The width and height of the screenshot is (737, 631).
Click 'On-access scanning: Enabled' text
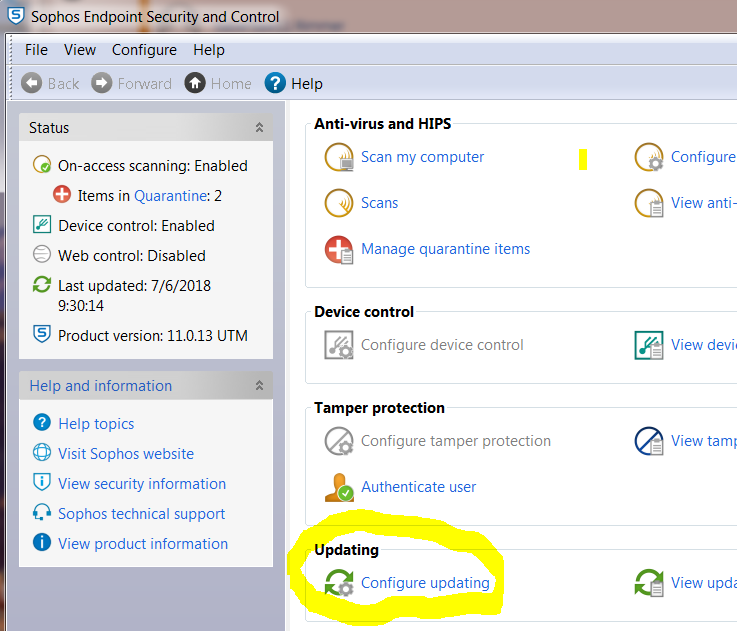click(x=153, y=166)
